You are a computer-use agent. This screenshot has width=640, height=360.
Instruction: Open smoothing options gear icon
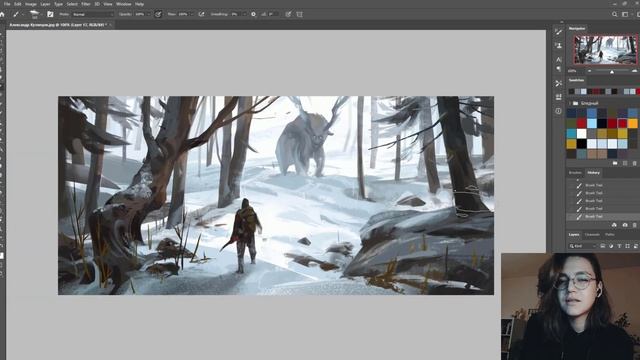point(253,14)
